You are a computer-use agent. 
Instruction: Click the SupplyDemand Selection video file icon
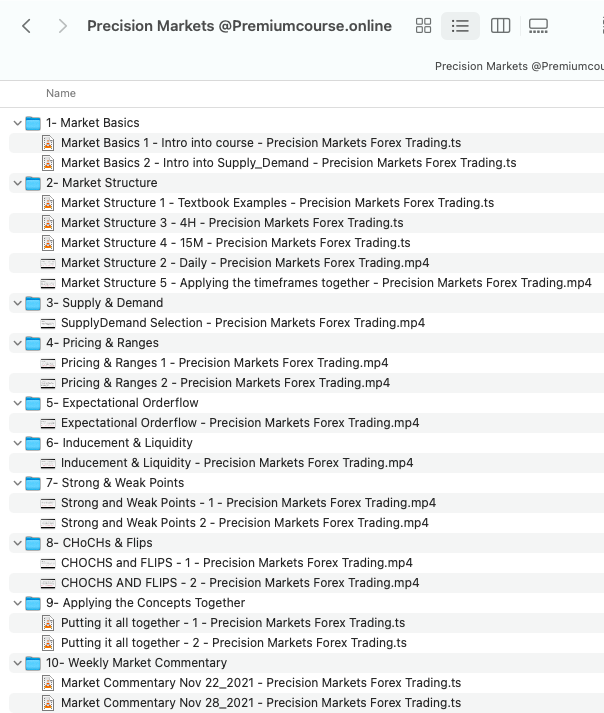[x=48, y=323]
